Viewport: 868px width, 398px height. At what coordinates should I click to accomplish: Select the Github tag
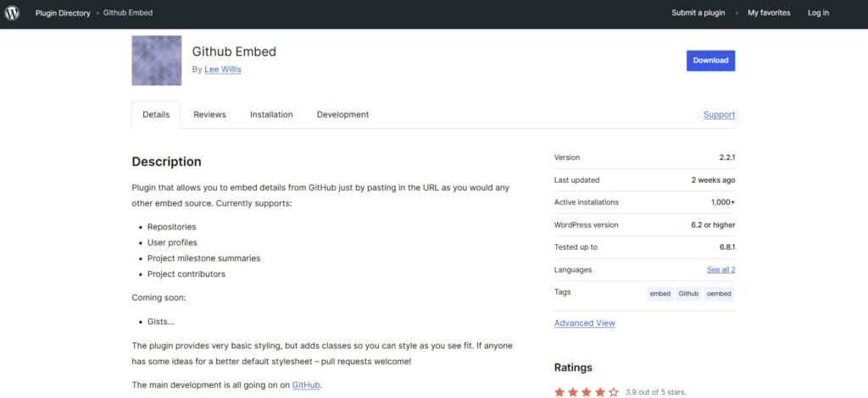pos(688,294)
